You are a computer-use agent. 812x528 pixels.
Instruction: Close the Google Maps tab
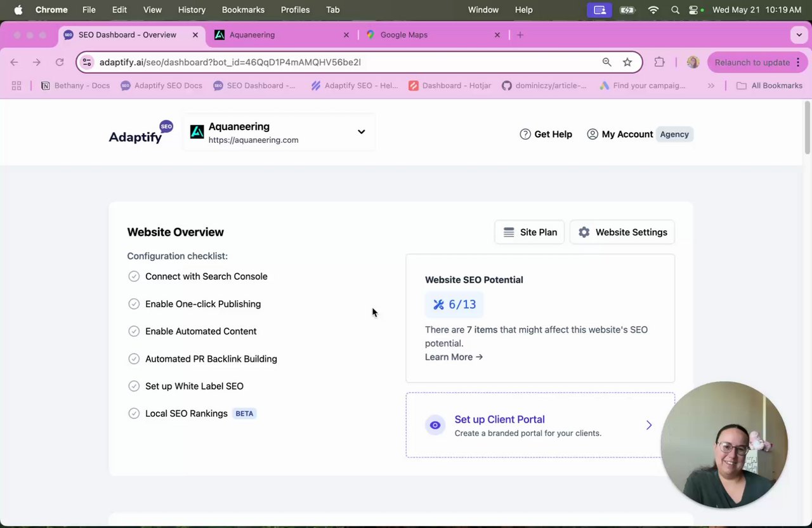tap(497, 35)
